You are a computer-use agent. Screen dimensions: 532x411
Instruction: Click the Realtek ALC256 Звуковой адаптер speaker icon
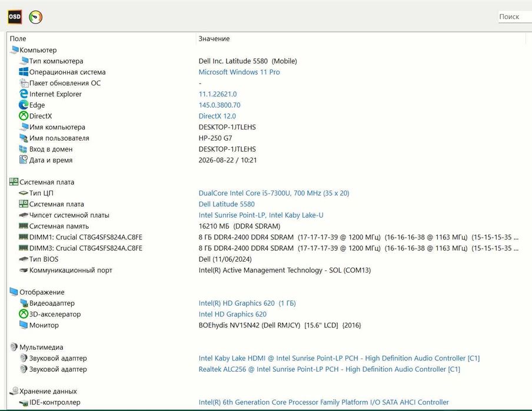click(x=24, y=369)
